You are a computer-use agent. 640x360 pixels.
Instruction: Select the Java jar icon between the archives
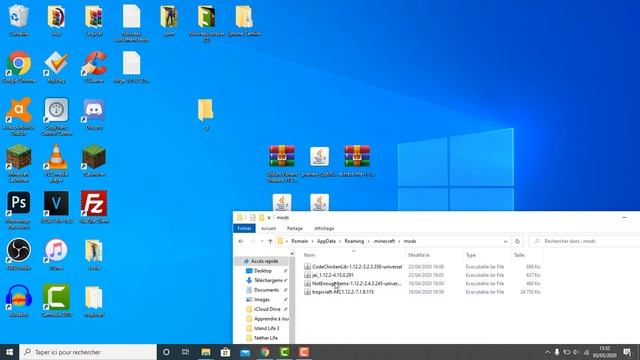[319, 161]
